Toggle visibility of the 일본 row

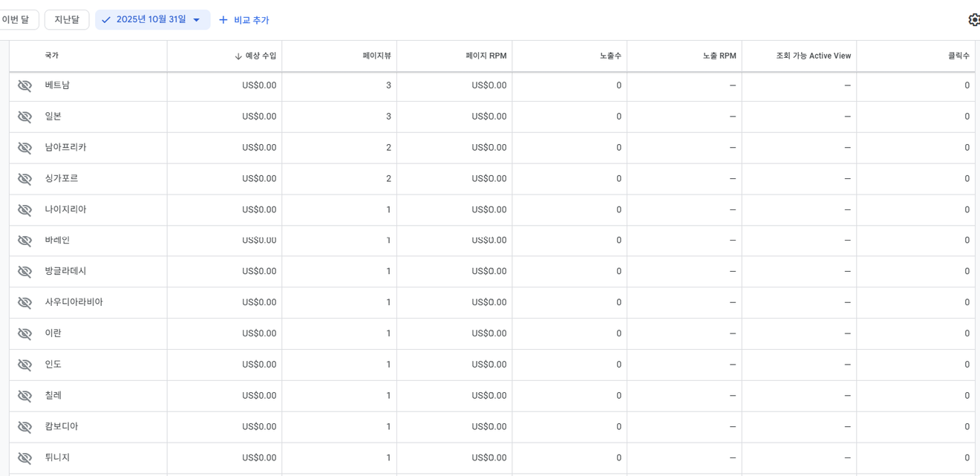click(24, 117)
